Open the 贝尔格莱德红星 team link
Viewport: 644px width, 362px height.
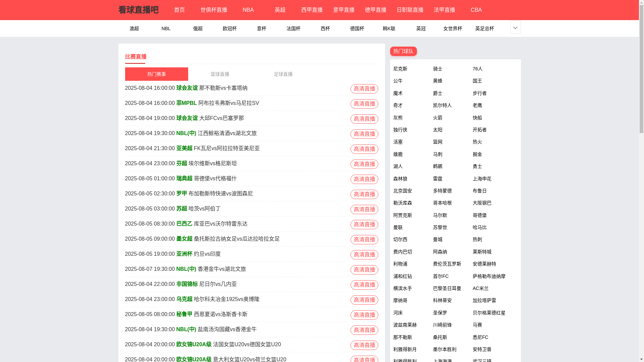pyautogui.click(x=489, y=313)
